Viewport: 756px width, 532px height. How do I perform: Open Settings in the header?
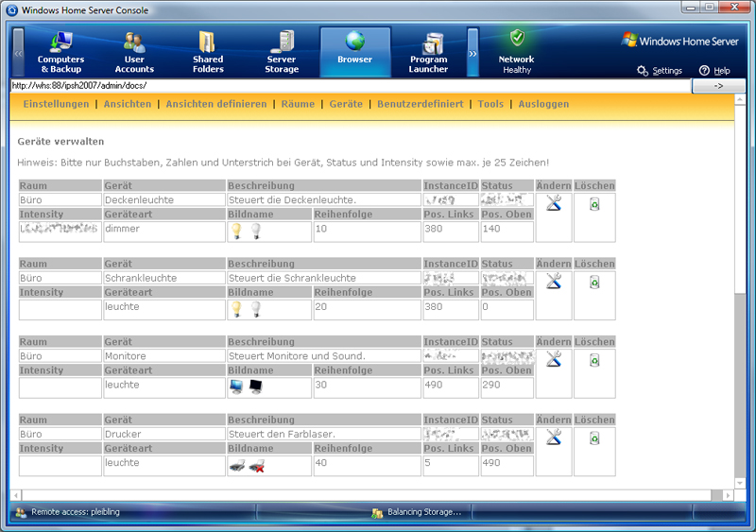click(659, 71)
